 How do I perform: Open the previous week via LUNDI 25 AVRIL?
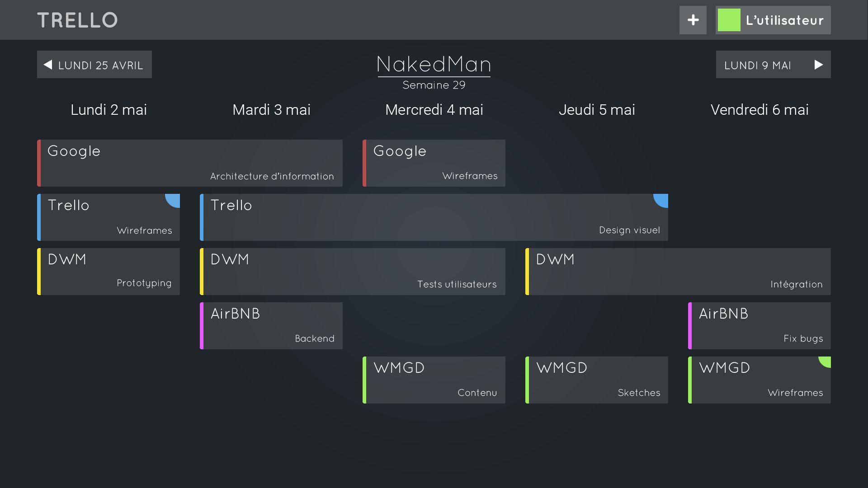coord(94,65)
